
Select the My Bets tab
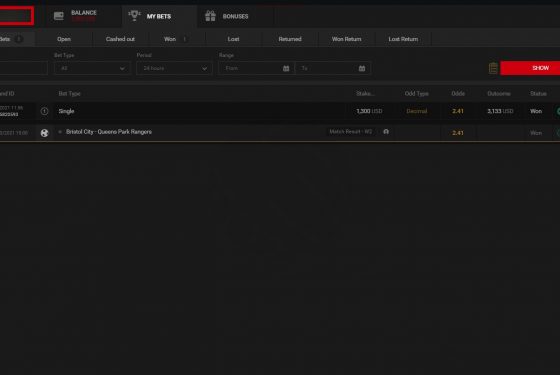point(159,16)
